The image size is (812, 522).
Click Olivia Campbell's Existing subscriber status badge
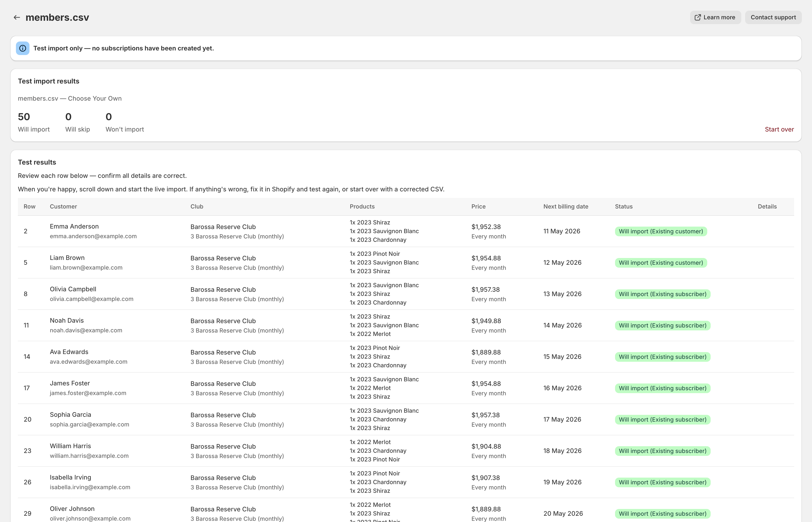pyautogui.click(x=663, y=294)
